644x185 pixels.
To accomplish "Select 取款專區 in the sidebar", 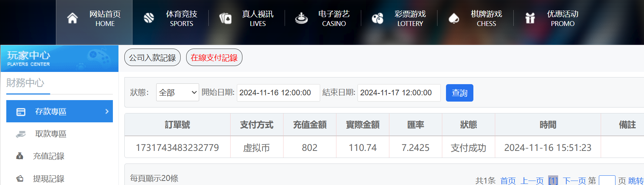I will 60,134.
